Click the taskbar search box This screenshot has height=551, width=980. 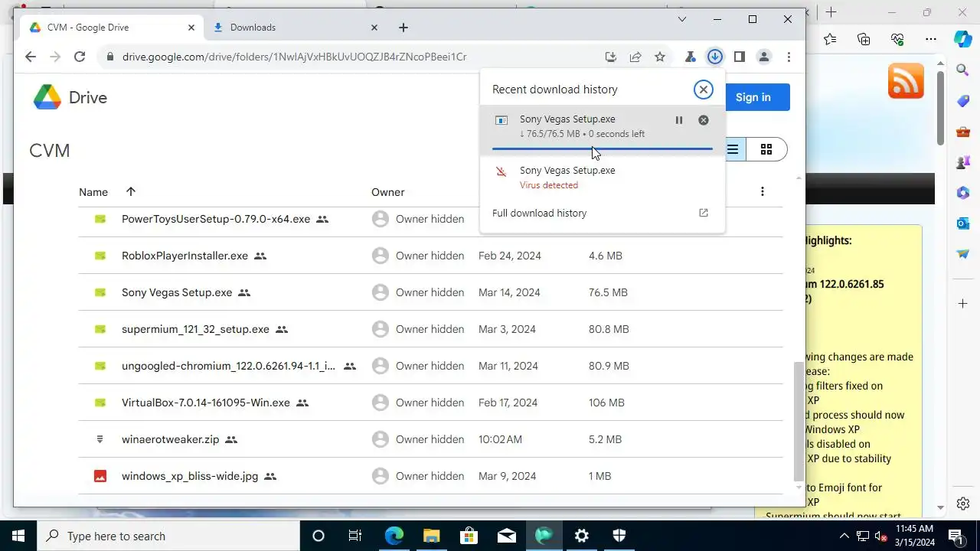point(168,536)
